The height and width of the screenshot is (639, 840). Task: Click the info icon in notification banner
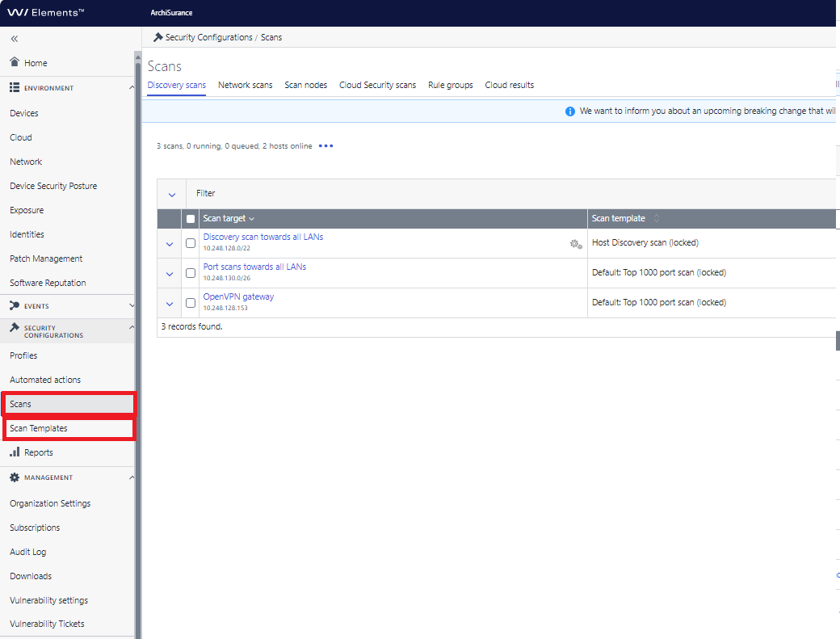pos(570,111)
